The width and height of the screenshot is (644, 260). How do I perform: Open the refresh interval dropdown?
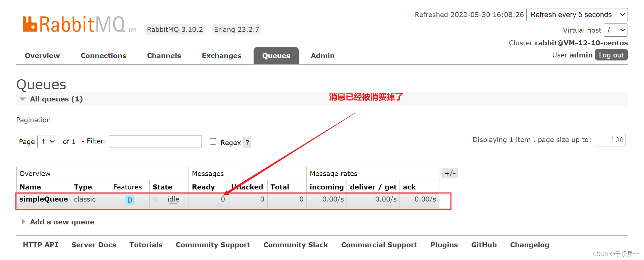[577, 15]
